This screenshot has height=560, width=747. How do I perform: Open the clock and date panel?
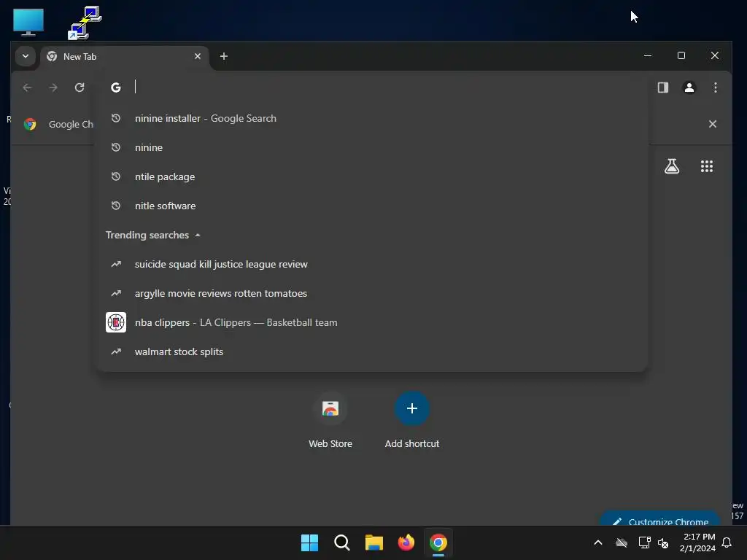coord(697,542)
